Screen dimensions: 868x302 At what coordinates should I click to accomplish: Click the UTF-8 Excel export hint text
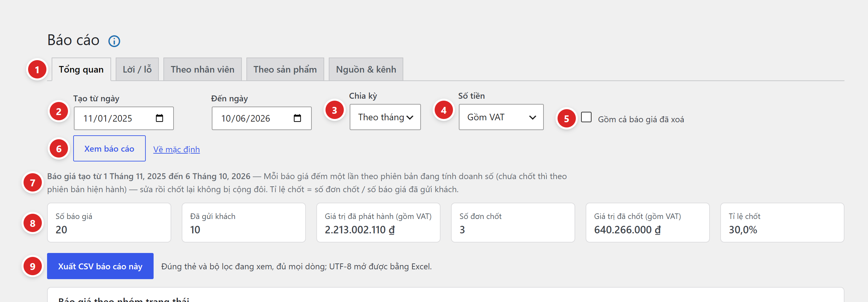(296, 267)
